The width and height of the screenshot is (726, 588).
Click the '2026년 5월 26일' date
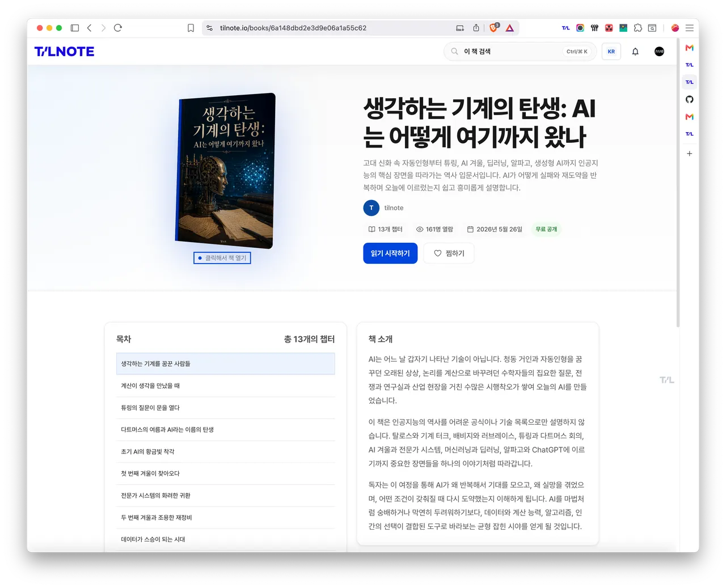(495, 229)
